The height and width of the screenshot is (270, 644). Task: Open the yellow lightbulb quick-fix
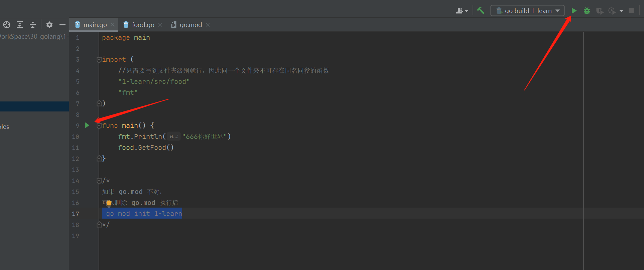click(109, 203)
